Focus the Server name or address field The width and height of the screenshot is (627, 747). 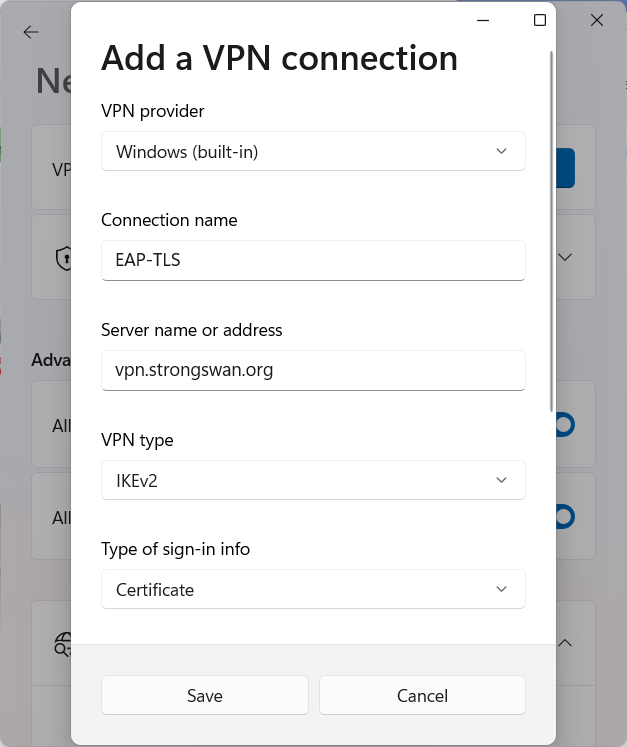click(313, 370)
